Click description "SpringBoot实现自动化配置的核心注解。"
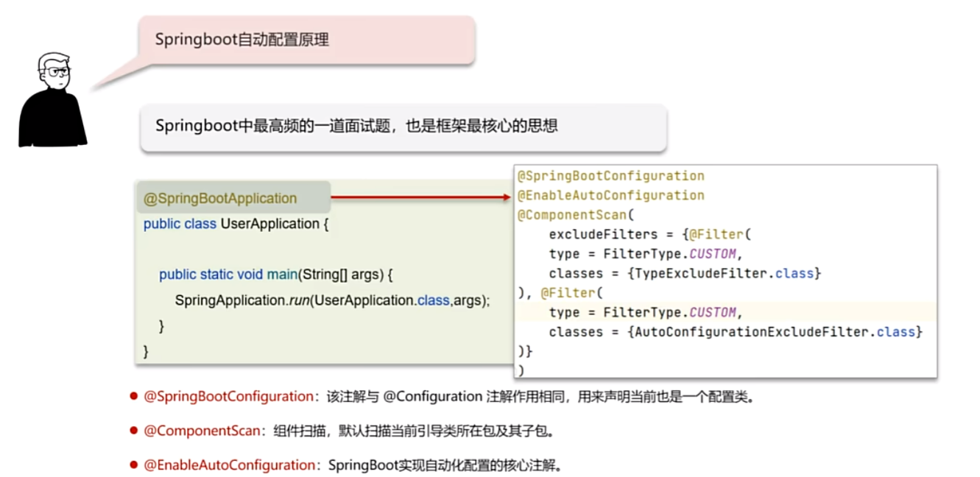This screenshot has height=477, width=980. [446, 465]
